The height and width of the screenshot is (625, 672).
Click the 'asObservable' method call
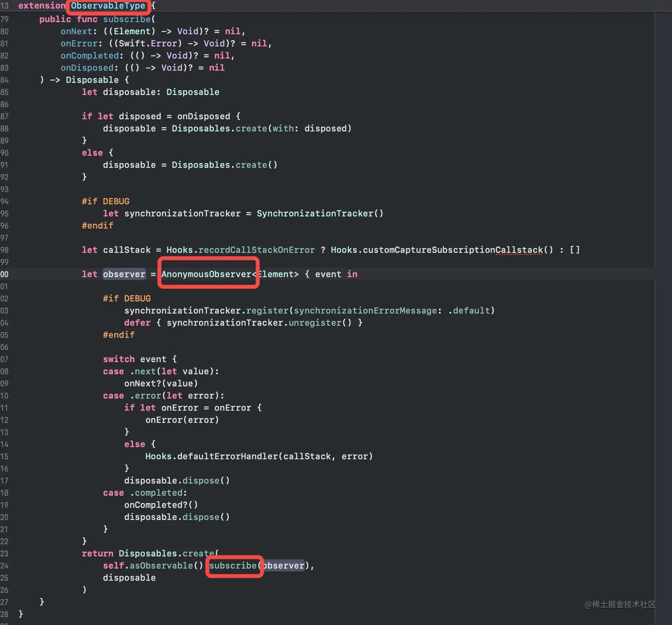click(x=161, y=565)
